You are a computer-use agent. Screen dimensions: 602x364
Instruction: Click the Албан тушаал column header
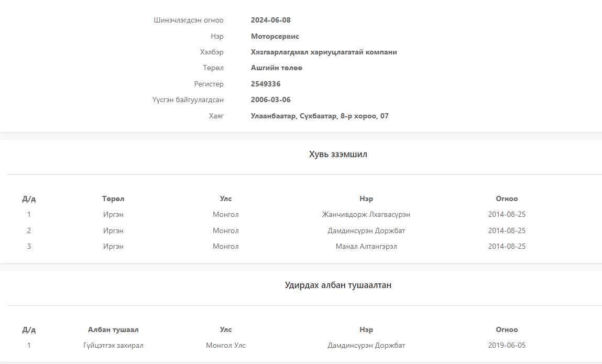pyautogui.click(x=113, y=329)
